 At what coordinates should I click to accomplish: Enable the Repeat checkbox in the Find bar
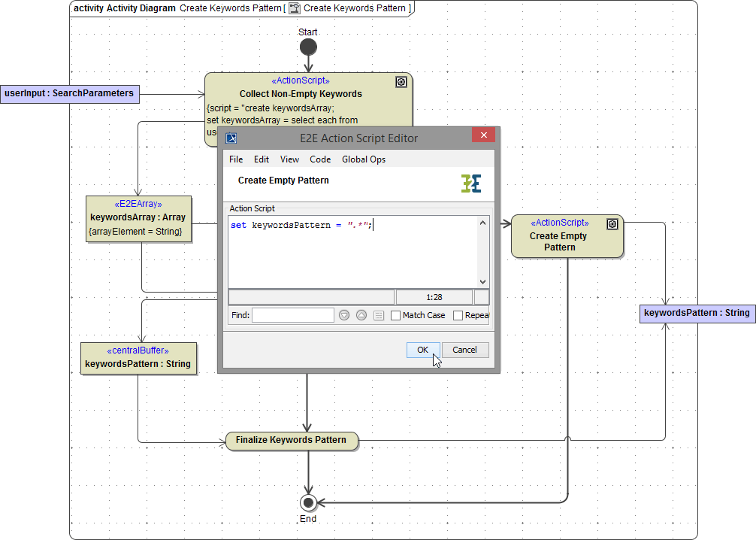(458, 315)
